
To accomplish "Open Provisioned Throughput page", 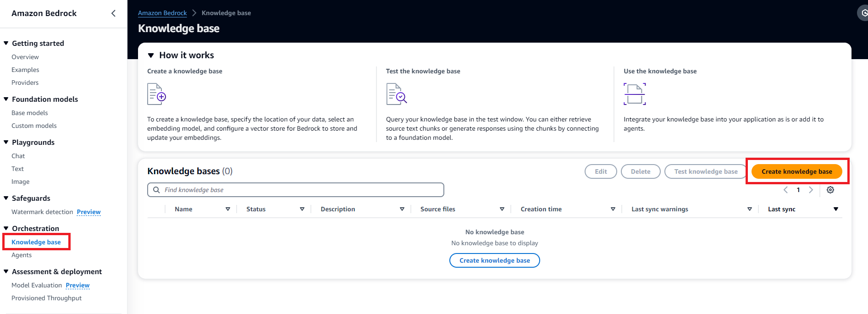I will click(x=46, y=298).
